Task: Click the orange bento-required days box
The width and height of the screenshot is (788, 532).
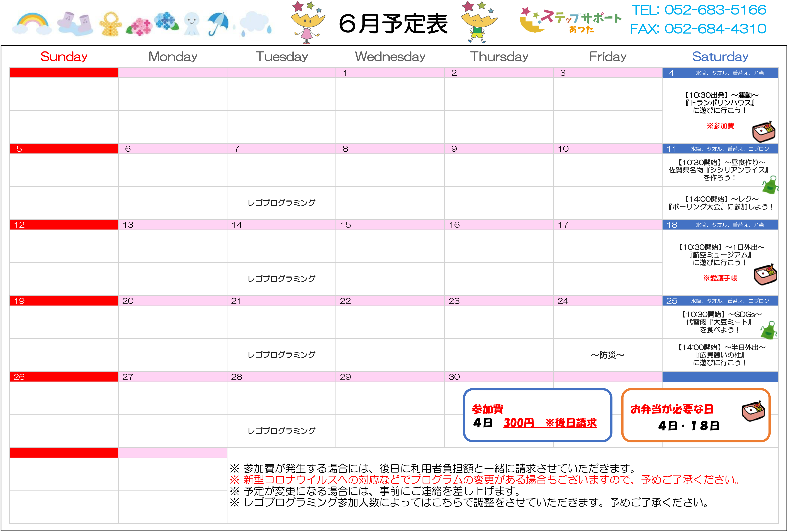Action: coord(696,415)
